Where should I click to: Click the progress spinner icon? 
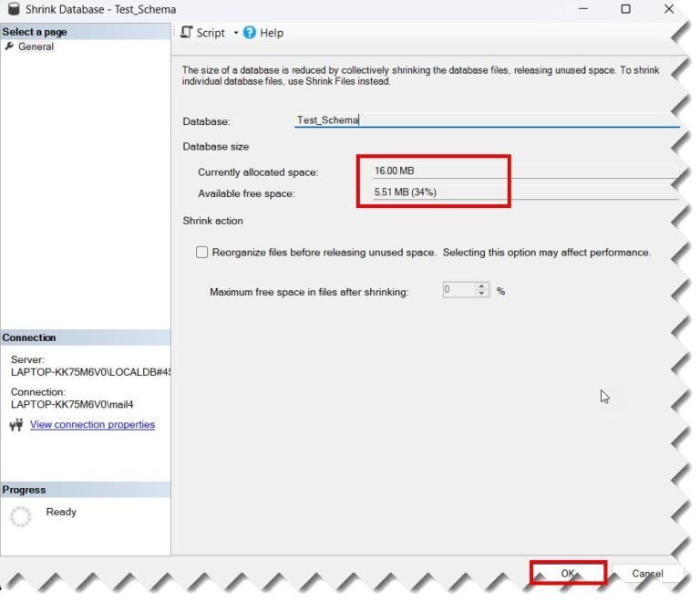point(21,516)
